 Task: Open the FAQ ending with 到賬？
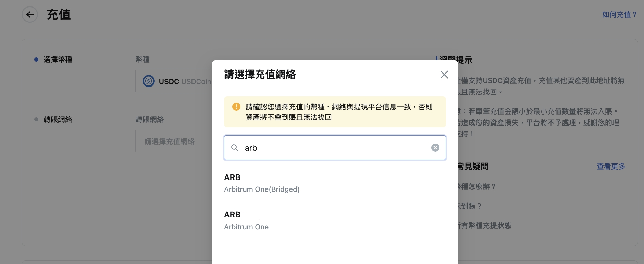470,206
